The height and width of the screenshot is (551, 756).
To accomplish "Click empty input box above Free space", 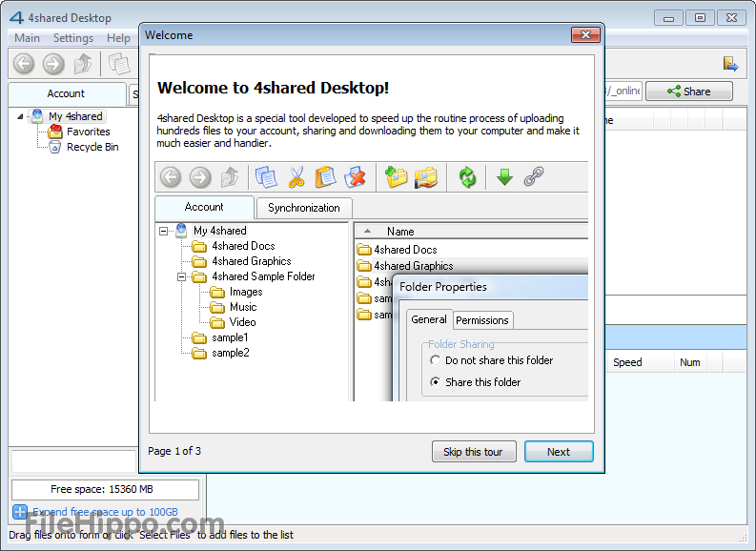I will (x=73, y=461).
